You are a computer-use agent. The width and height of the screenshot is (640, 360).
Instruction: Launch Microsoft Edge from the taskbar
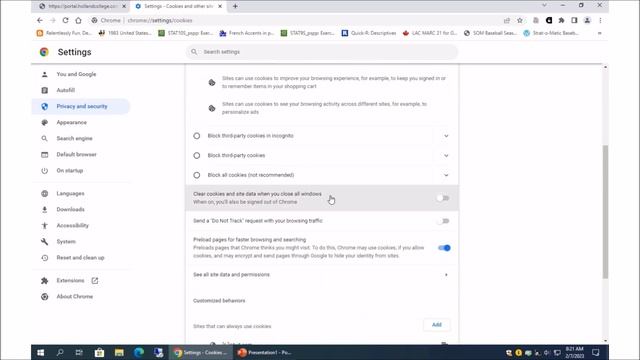pos(139,353)
